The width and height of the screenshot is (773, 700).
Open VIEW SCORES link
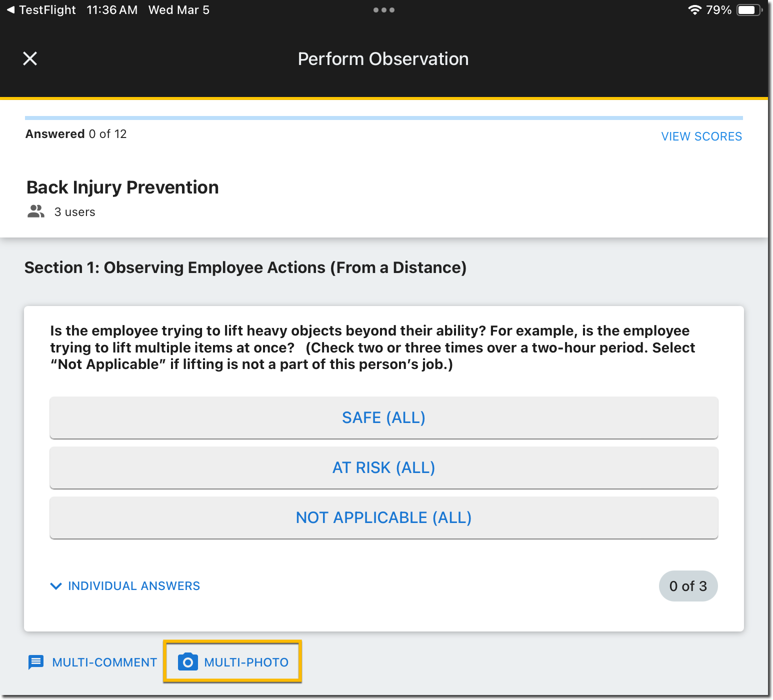pyautogui.click(x=701, y=136)
